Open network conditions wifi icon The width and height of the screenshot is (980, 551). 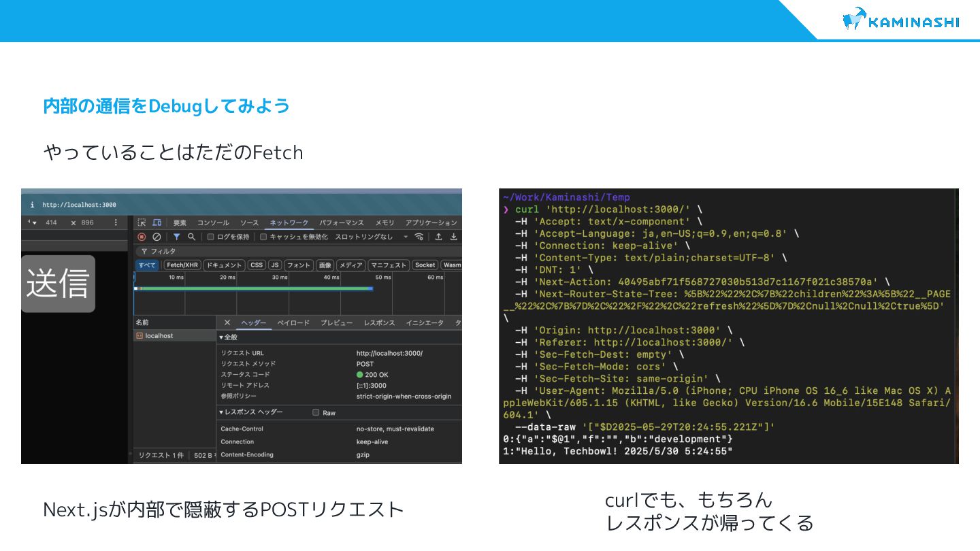(419, 237)
